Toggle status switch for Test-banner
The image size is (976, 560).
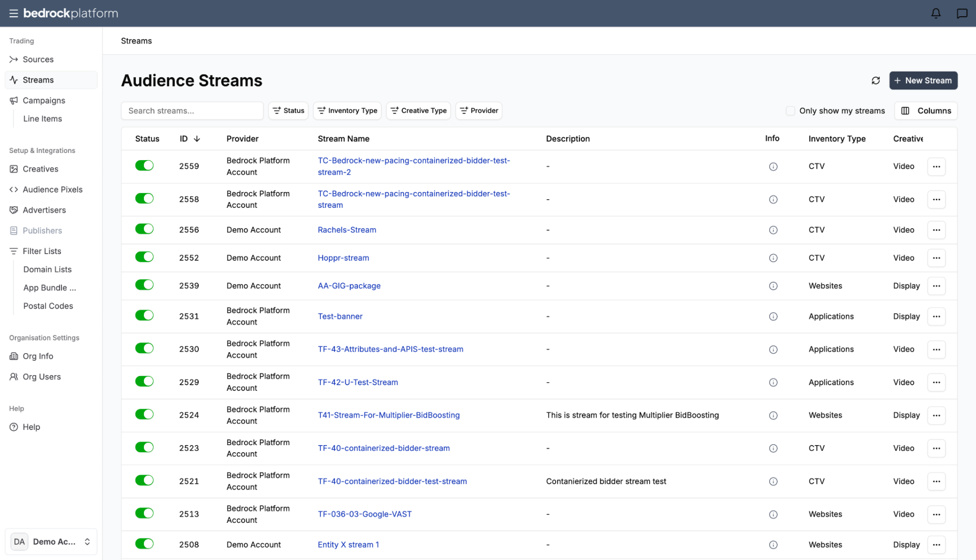(144, 315)
